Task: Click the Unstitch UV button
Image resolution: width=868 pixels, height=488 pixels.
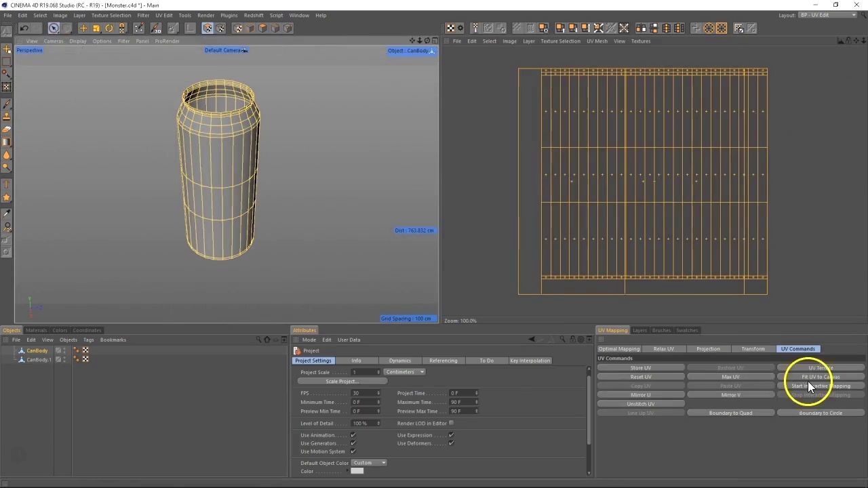Action: (x=641, y=404)
